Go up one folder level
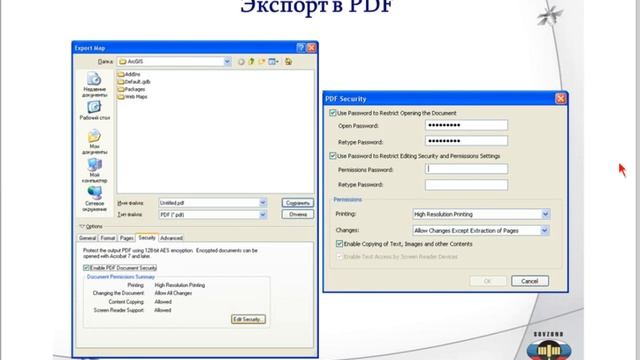 point(251,62)
